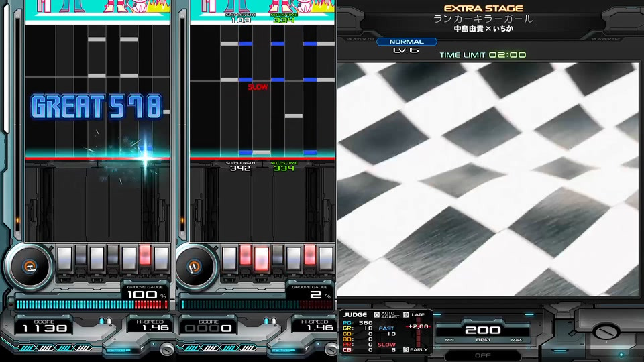Viewport: 644px width, 362px height.
Task: Click the PLAYER 02 label
Action: click(x=605, y=39)
